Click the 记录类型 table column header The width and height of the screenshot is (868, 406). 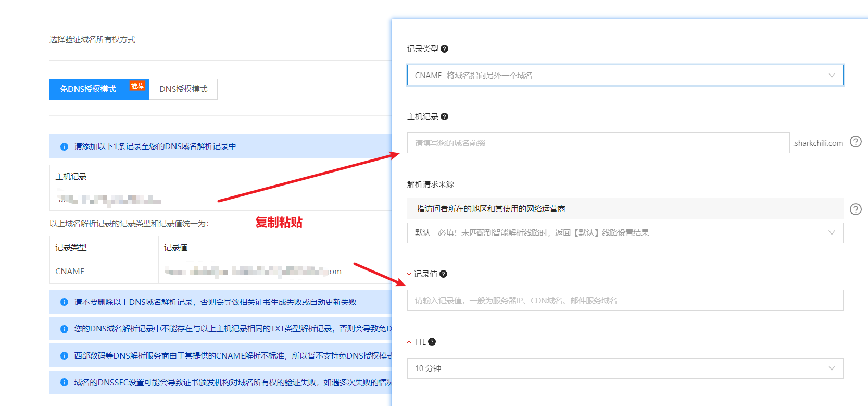tap(71, 247)
